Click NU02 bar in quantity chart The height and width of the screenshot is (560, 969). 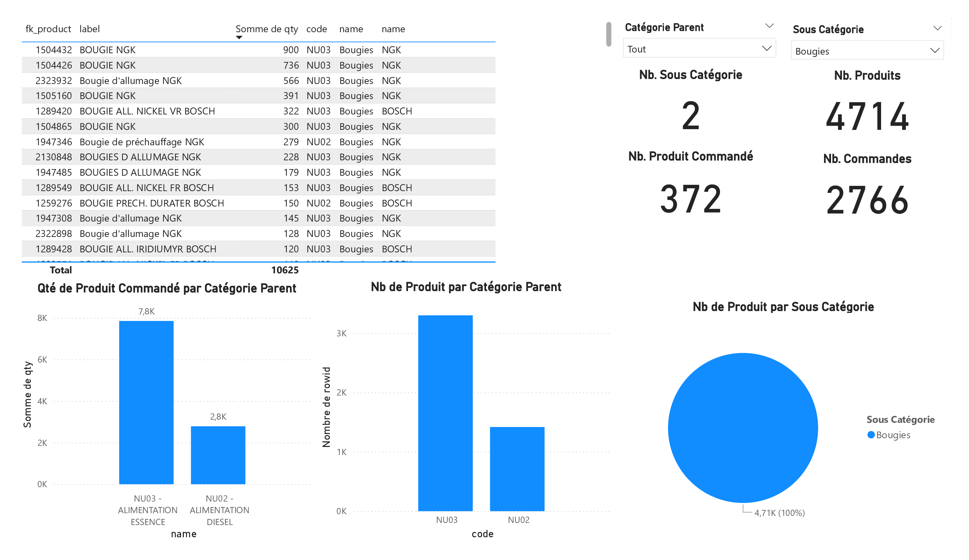pyautogui.click(x=218, y=455)
